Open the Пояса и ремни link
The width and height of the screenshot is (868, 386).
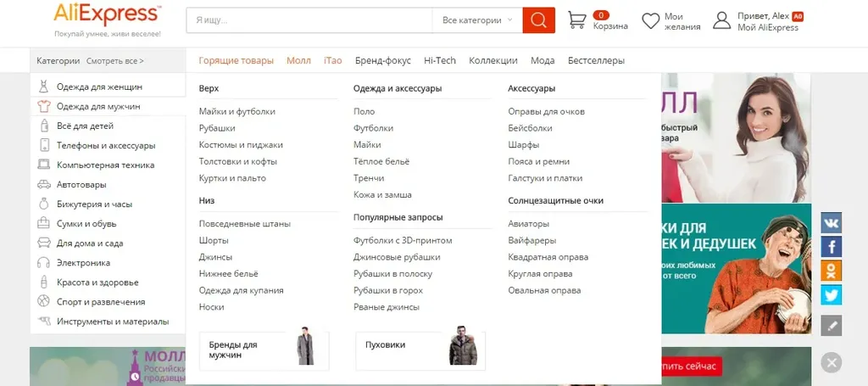tap(538, 162)
